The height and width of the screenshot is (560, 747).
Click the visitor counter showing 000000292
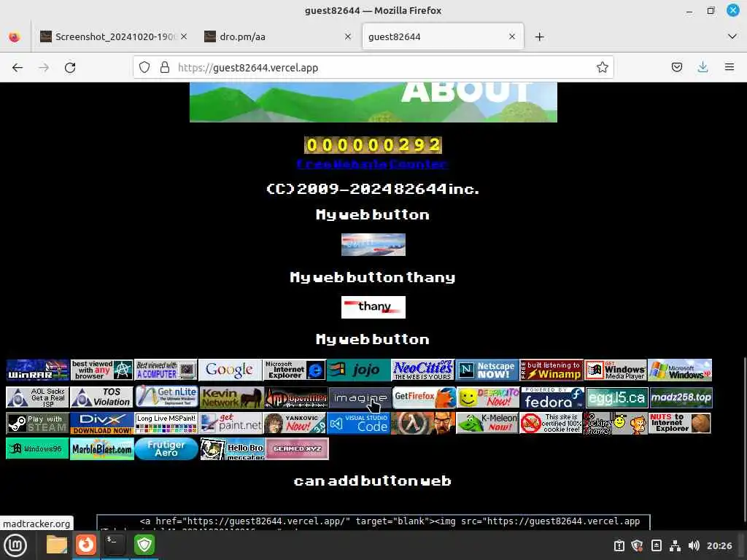coord(373,145)
